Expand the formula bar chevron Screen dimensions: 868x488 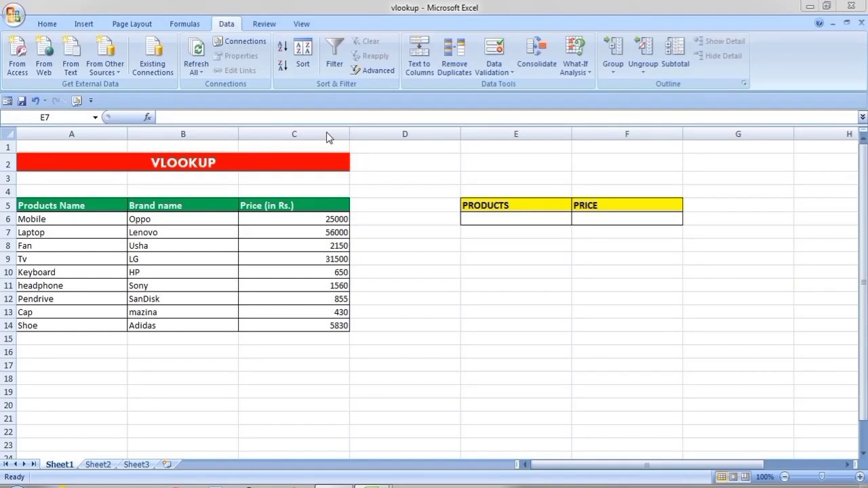(863, 117)
